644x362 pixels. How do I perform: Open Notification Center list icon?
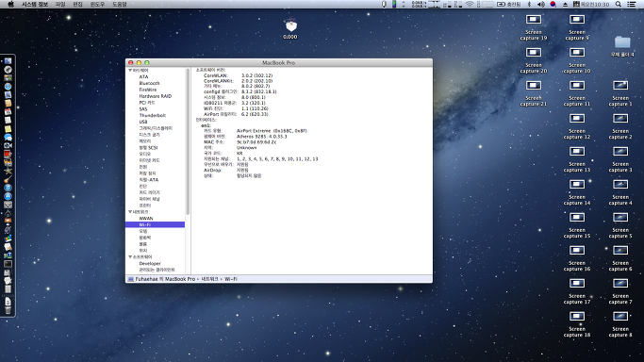pos(631,4)
